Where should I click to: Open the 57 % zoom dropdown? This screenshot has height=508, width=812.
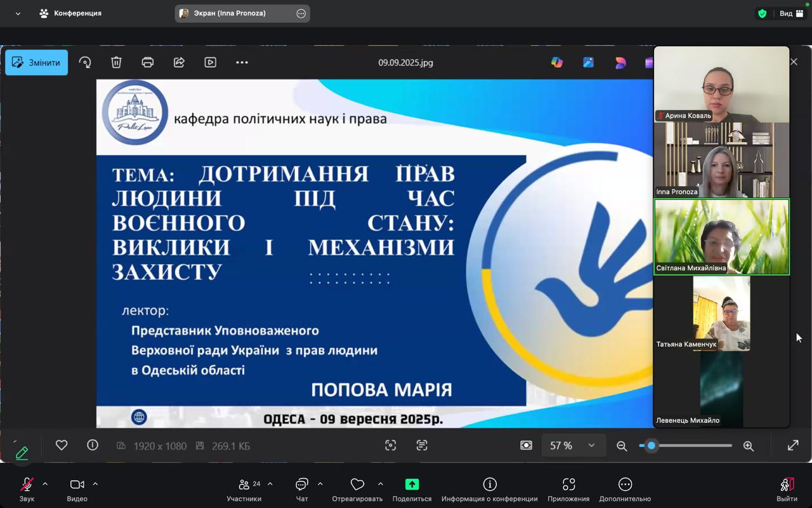[x=573, y=446]
